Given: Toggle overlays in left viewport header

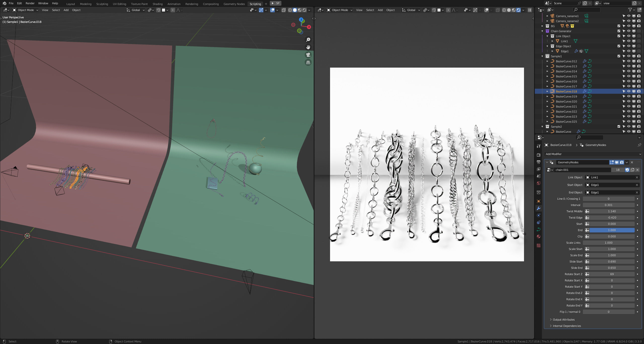Looking at the screenshot, I should coord(272,10).
